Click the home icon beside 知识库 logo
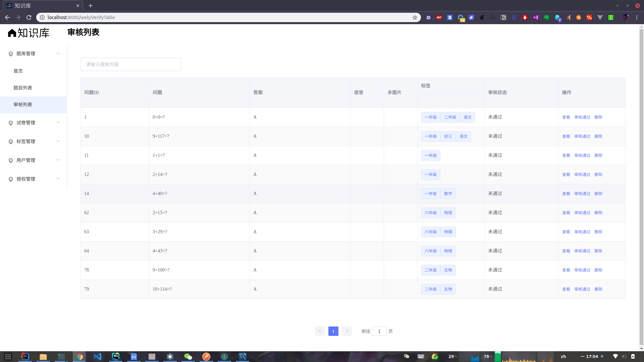Image resolution: width=644 pixels, height=362 pixels. pos(12,33)
